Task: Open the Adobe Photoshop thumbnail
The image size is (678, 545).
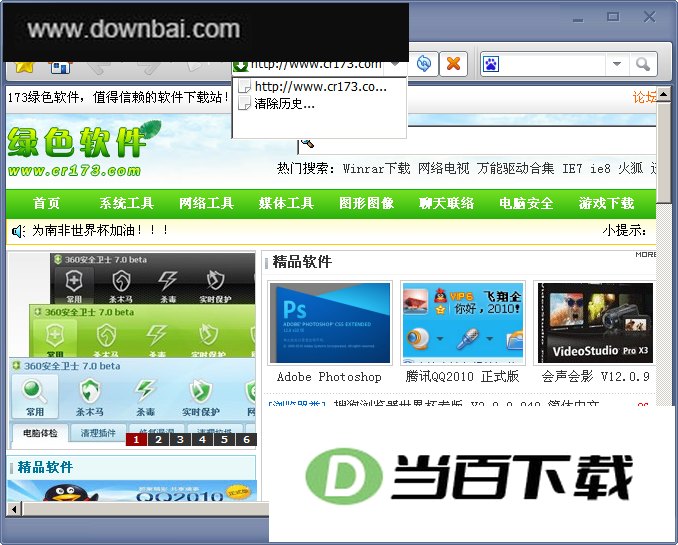Action: (x=330, y=323)
